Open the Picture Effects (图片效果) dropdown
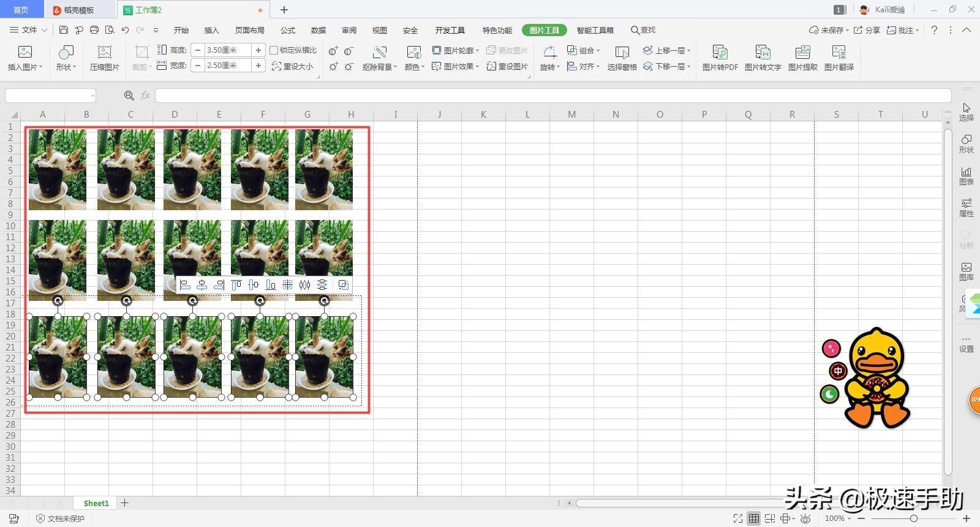The image size is (980, 527). pos(455,66)
